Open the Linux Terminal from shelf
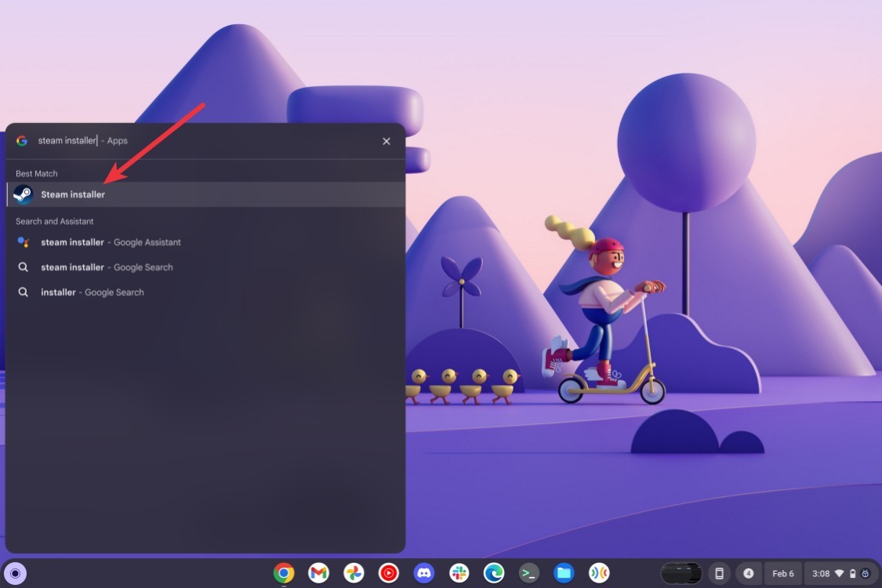Image resolution: width=882 pixels, height=588 pixels. [528, 573]
